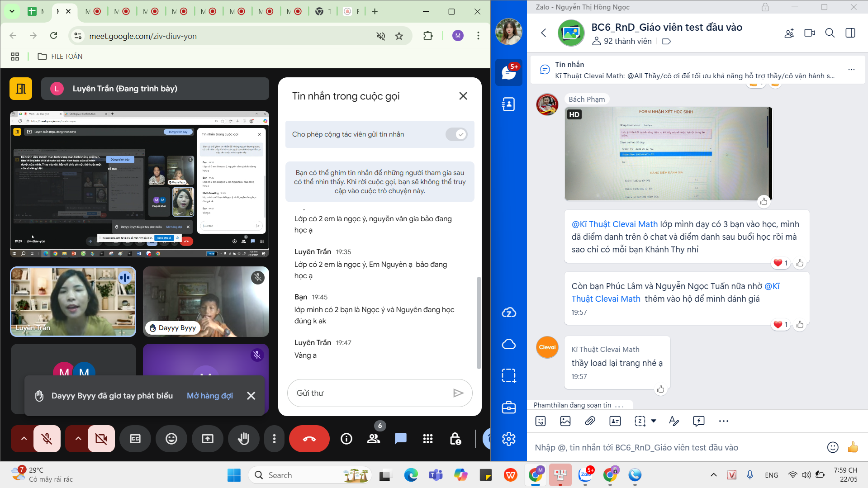Search messages in Zalo conversation
Screen dimensions: 868x488
pyautogui.click(x=830, y=33)
